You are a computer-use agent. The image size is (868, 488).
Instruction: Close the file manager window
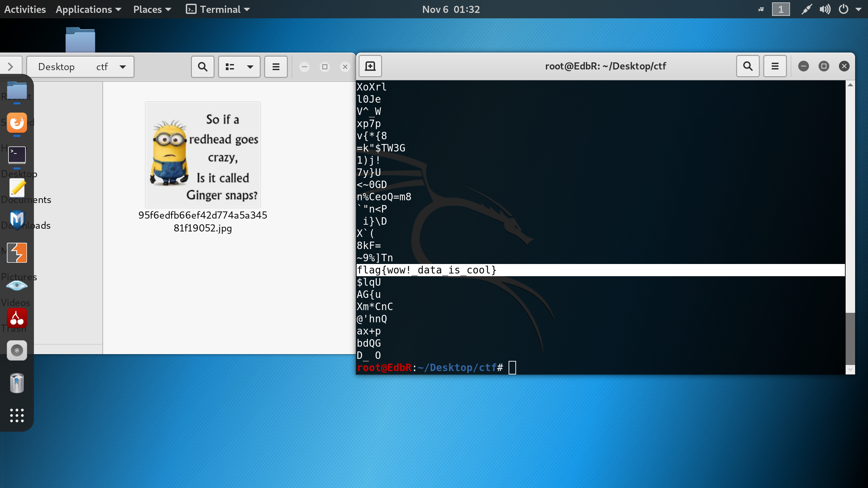tap(345, 67)
